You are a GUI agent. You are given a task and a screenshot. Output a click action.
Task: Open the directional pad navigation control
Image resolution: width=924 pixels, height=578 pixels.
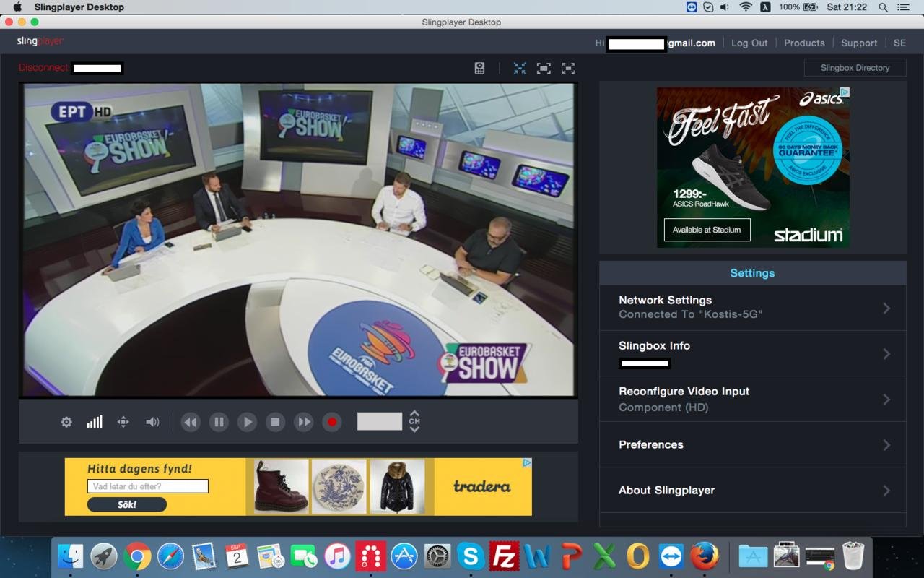click(123, 422)
